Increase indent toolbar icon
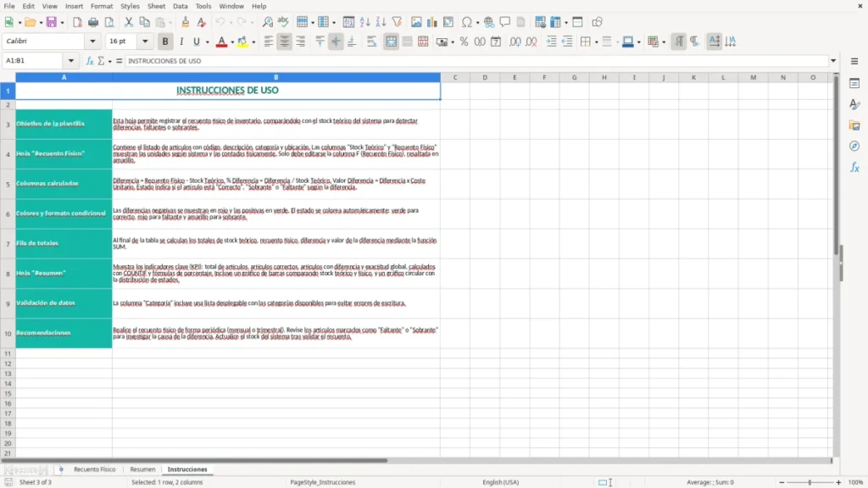This screenshot has height=488, width=868. coord(551,42)
